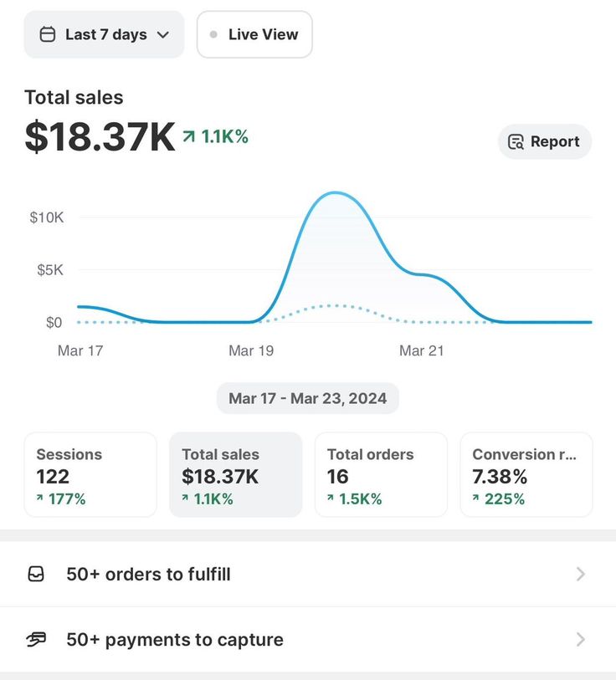Click the Mar 17 - Mar 23, 2024 date chip

pos(307,398)
